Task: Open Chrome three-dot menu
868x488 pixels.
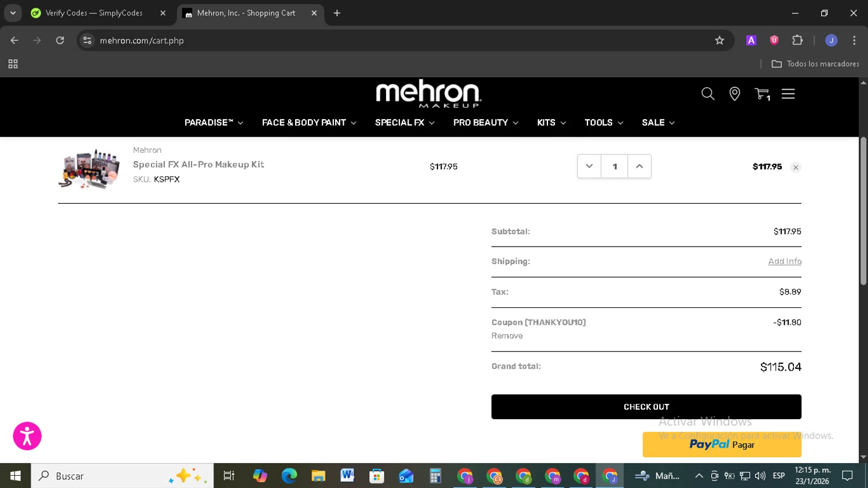Action: point(854,41)
